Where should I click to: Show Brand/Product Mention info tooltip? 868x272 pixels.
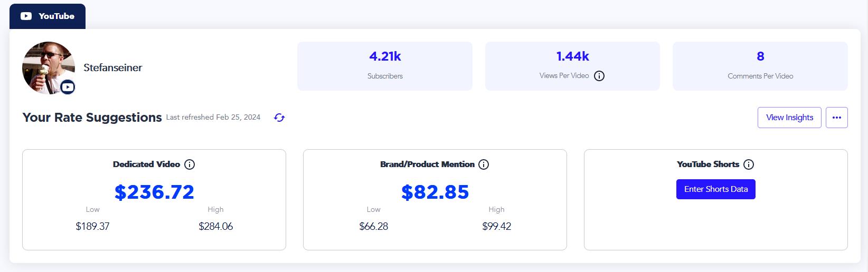(x=484, y=164)
